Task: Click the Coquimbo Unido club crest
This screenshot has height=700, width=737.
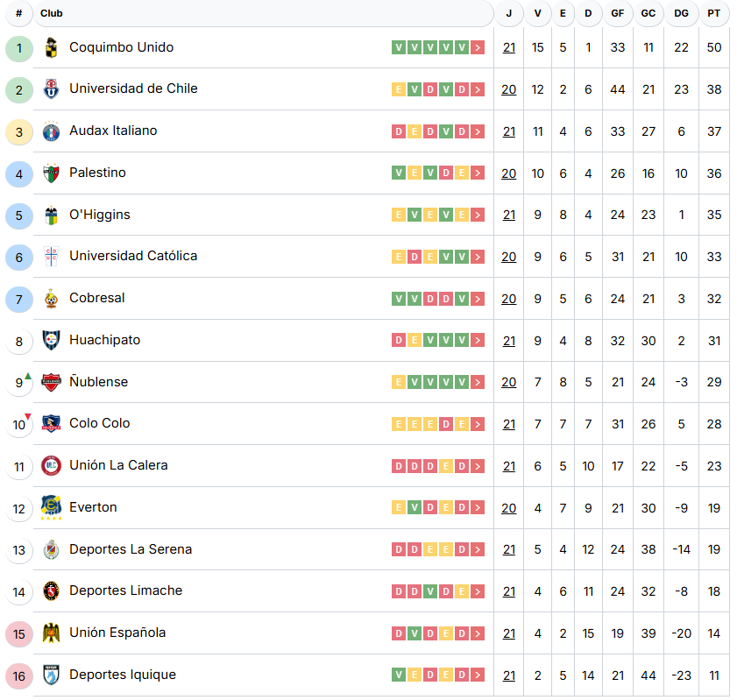Action: pos(51,47)
